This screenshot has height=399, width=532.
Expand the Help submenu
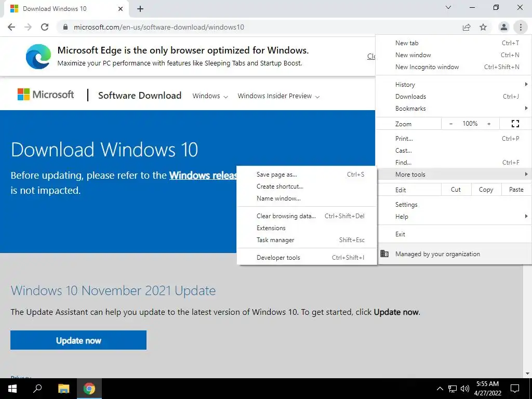[x=454, y=217]
